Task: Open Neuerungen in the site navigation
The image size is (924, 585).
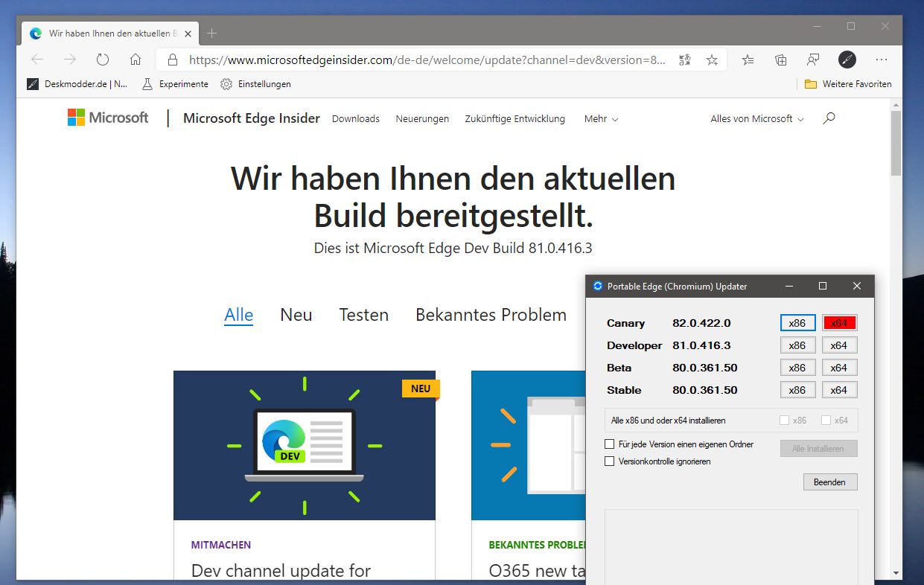Action: point(422,119)
